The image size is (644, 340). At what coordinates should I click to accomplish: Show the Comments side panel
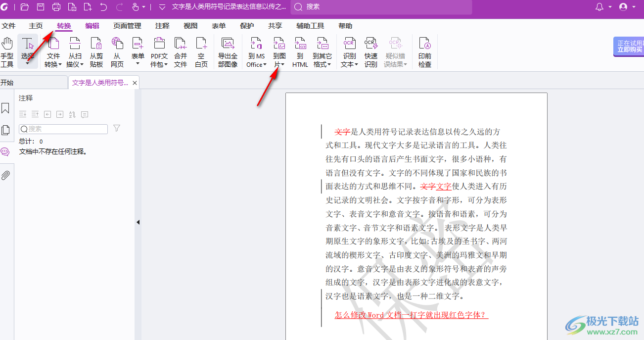pos(5,151)
